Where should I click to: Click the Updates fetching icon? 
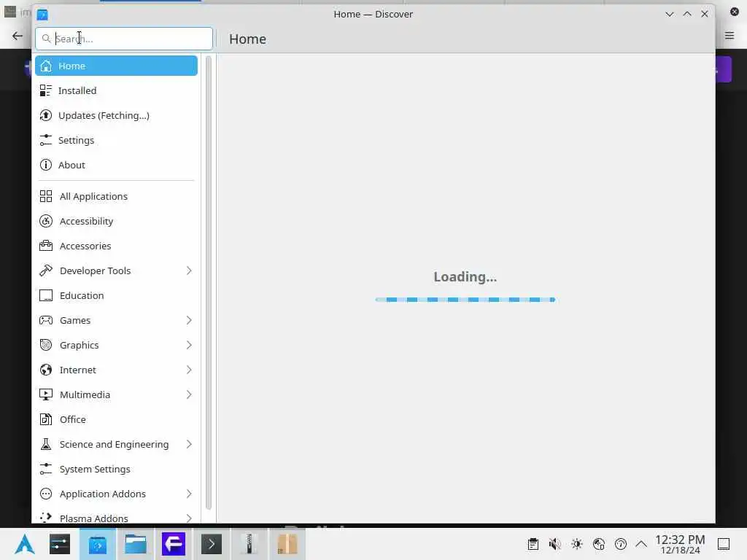pos(46,115)
